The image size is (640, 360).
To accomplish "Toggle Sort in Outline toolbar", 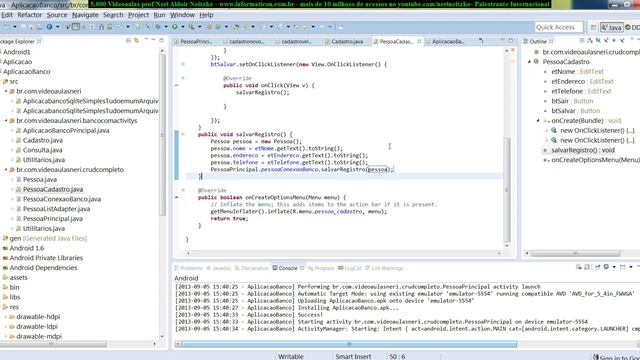I will tap(590, 40).
